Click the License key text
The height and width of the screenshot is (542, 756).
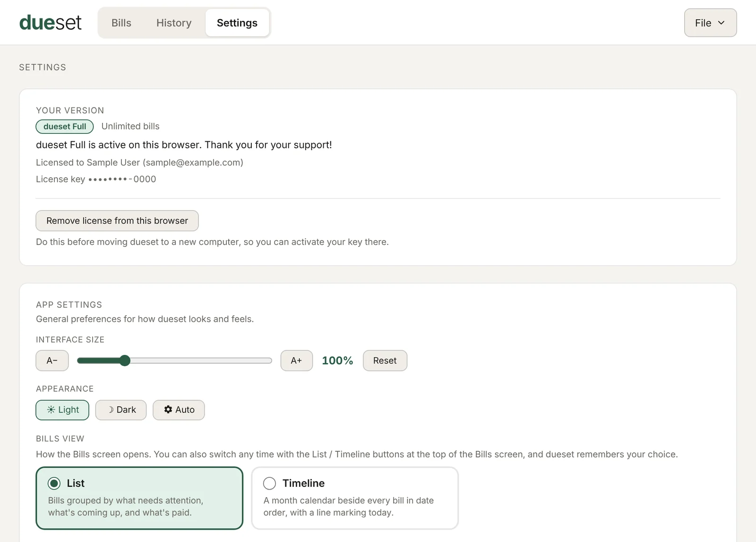pyautogui.click(x=96, y=179)
